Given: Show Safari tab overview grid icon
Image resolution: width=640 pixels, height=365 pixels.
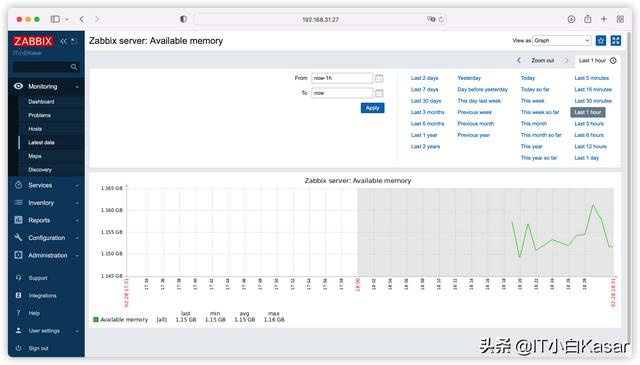Looking at the screenshot, I should (x=620, y=19).
